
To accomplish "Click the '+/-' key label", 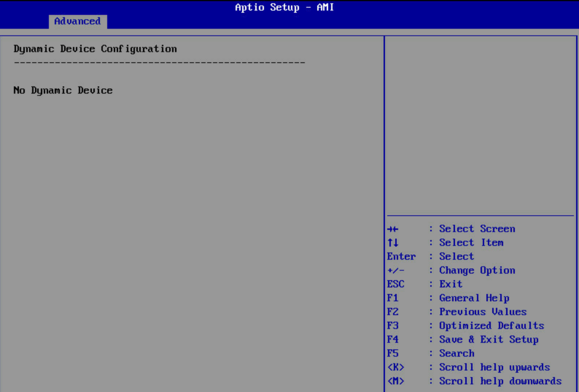I will [x=396, y=270].
